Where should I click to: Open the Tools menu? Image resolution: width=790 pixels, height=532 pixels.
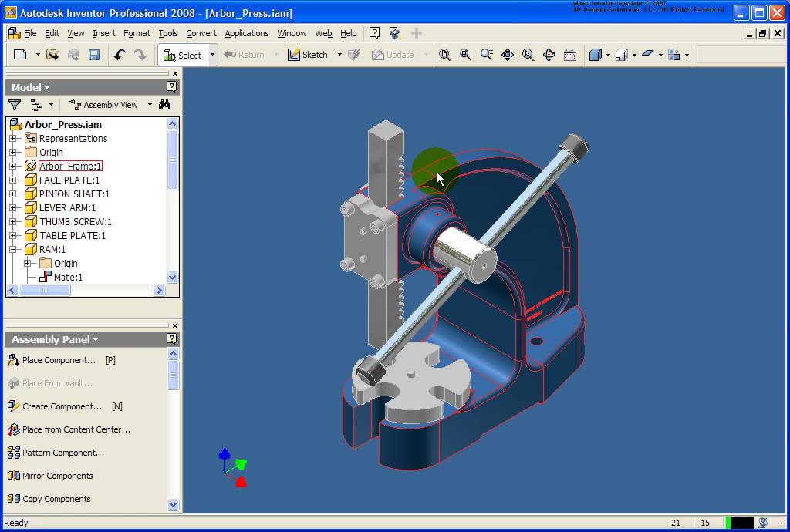coord(168,33)
